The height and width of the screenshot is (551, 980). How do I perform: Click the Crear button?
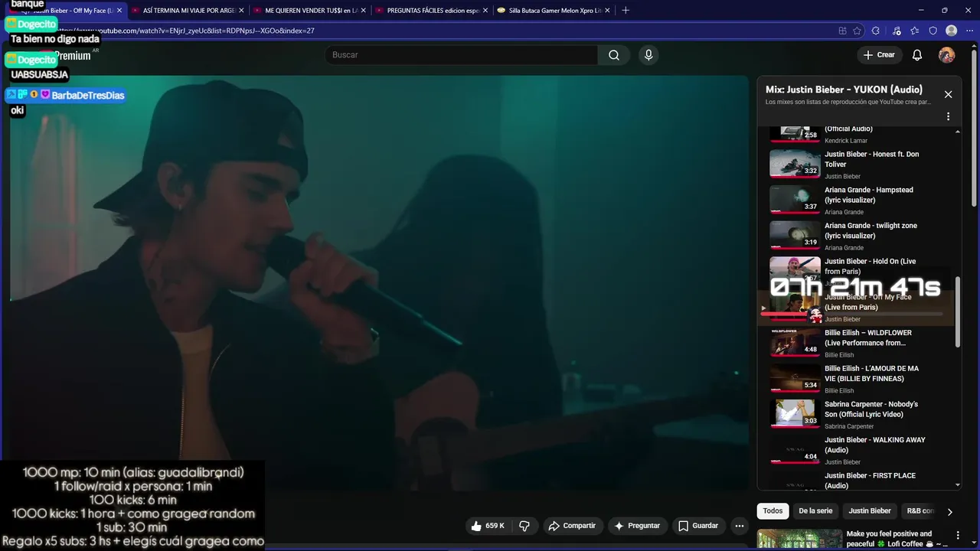(x=879, y=55)
